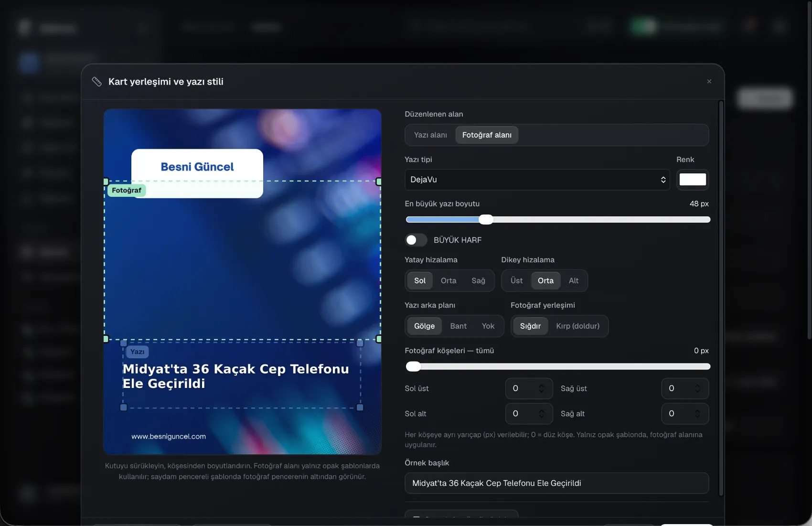The height and width of the screenshot is (526, 812).
Task: Switch to the Yazı alanı tab
Action: click(430, 135)
